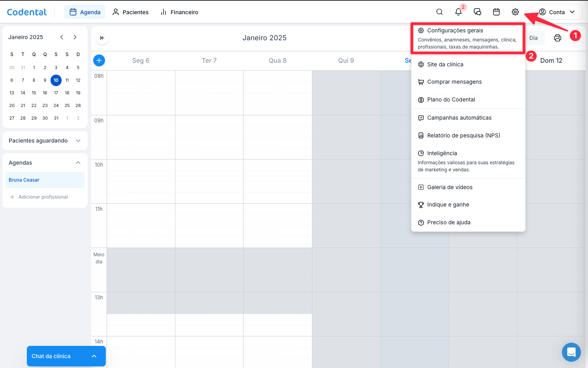This screenshot has width=588, height=368.
Task: Expand the Chat da clínica bar
Action: pos(94,356)
